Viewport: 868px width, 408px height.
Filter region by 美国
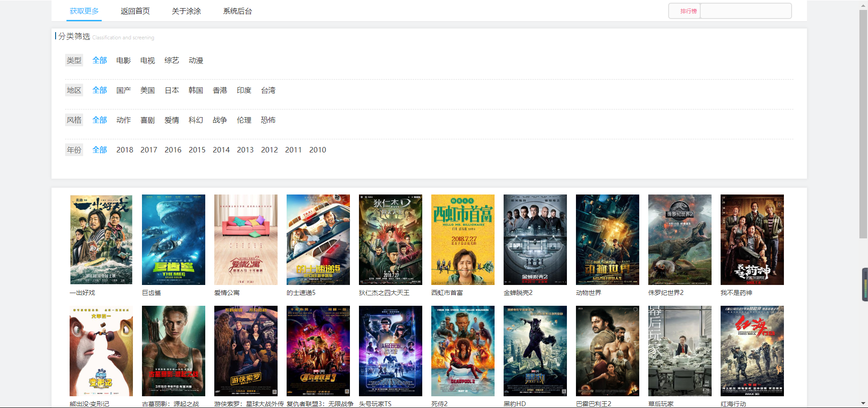(x=147, y=90)
